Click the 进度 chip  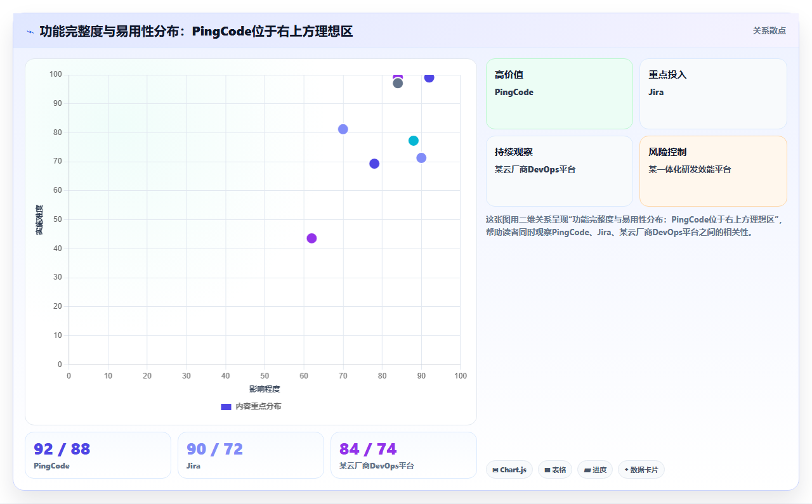595,470
